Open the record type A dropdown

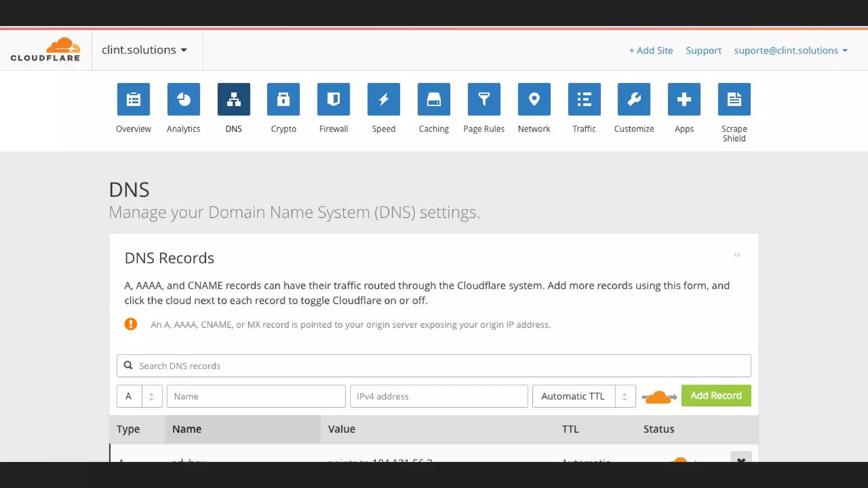[139, 396]
